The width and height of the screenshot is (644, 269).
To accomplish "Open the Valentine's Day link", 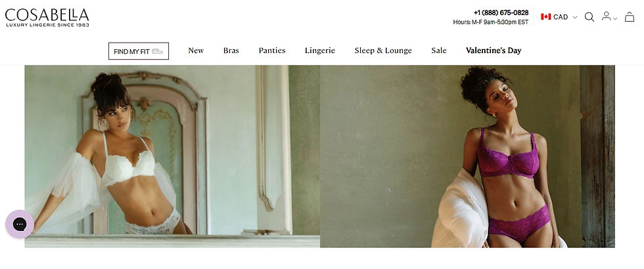I will point(494,51).
